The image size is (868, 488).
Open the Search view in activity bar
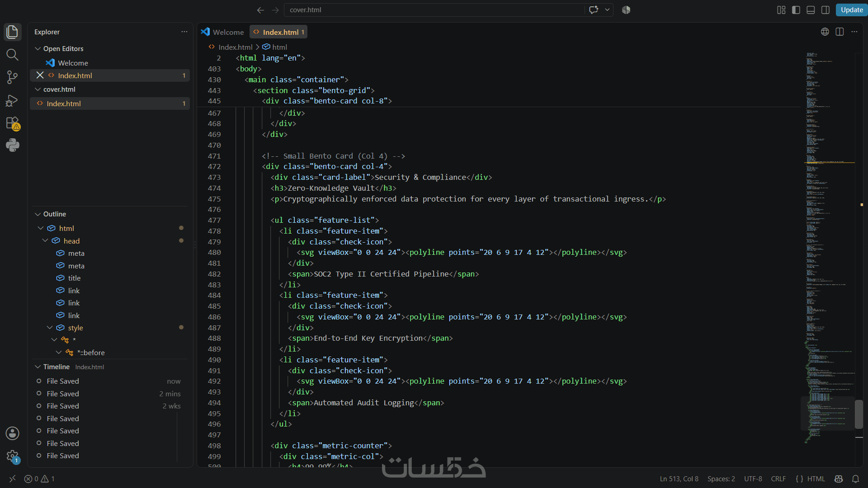[x=12, y=55]
